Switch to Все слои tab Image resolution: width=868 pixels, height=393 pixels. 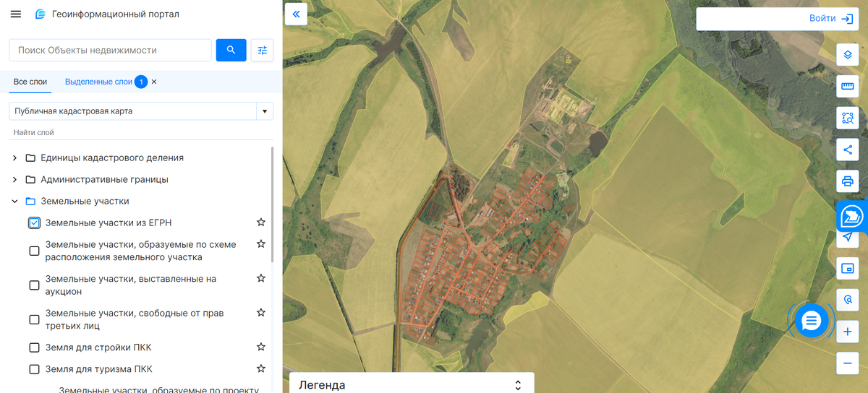pos(30,82)
